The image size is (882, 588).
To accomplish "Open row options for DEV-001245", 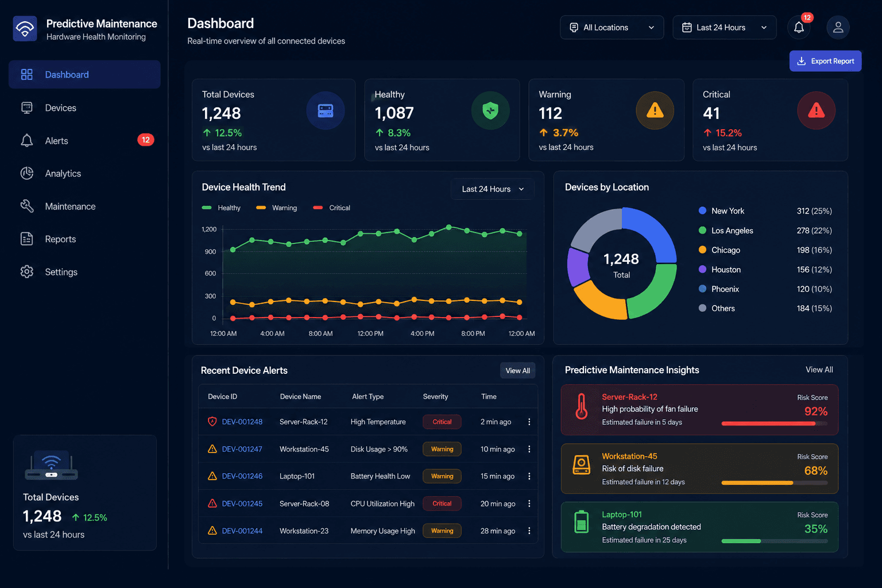I will [x=529, y=504].
